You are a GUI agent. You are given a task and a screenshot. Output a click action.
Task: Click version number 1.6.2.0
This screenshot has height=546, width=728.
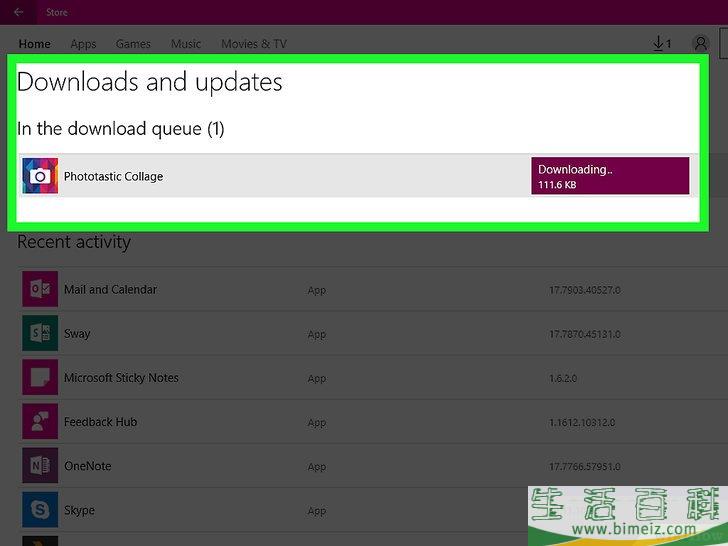563,378
